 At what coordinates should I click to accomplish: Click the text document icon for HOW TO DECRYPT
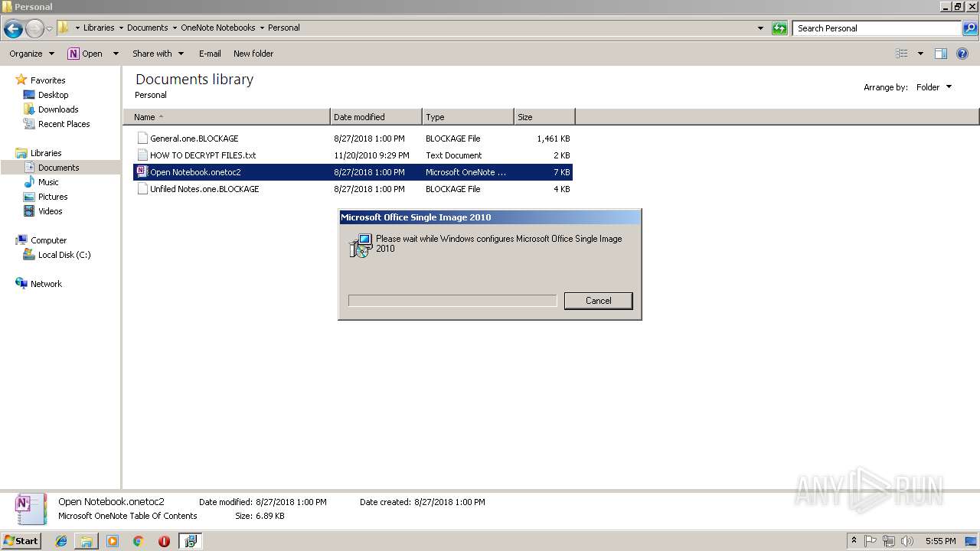pos(142,155)
